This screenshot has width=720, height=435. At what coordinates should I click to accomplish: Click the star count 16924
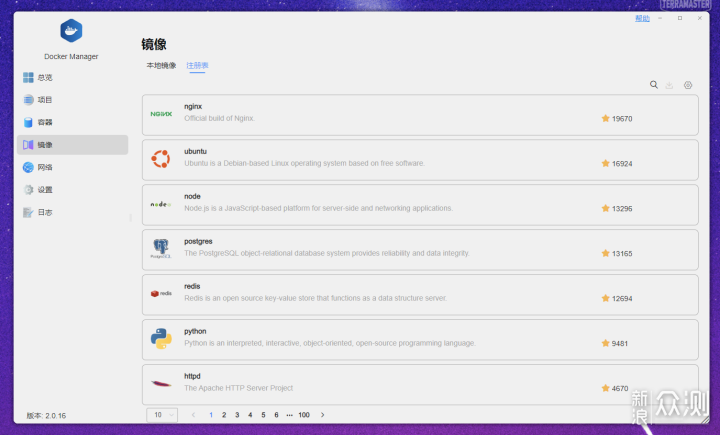tap(622, 164)
